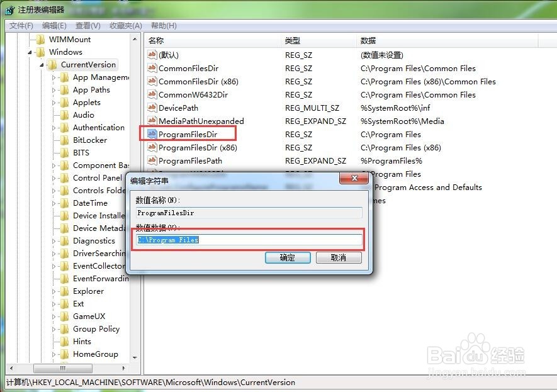Click the MediaPathUnexpanded value icon
The height and width of the screenshot is (392, 557).
point(152,120)
